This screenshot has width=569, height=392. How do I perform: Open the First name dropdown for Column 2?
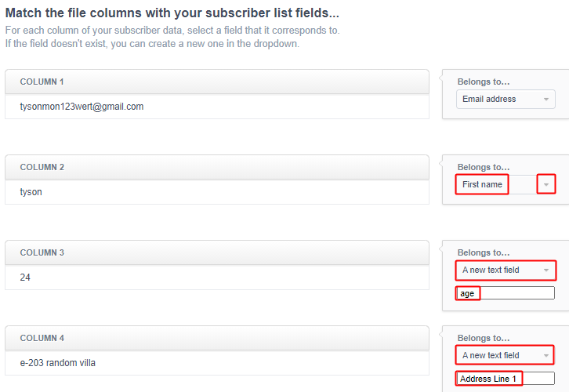[506, 184]
